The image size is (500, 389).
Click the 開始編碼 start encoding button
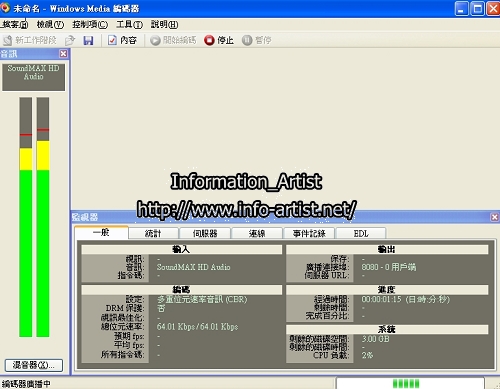[173, 40]
